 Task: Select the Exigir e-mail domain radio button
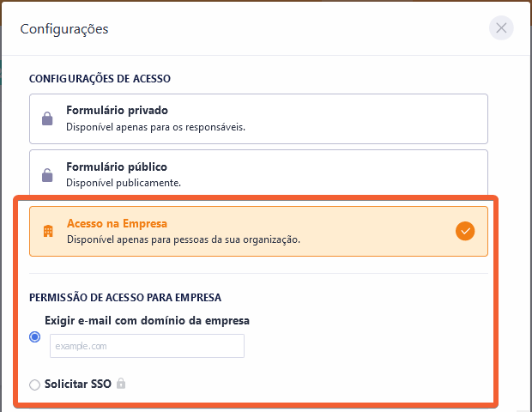coord(35,337)
